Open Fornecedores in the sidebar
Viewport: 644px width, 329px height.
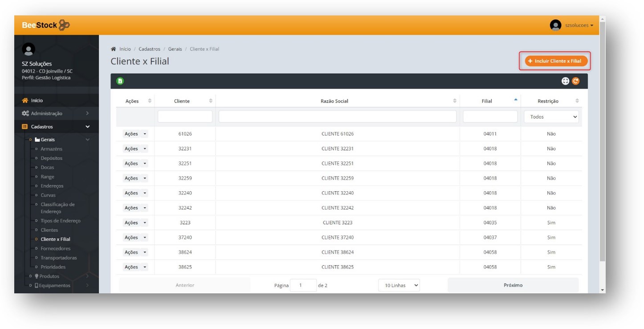tap(55, 248)
